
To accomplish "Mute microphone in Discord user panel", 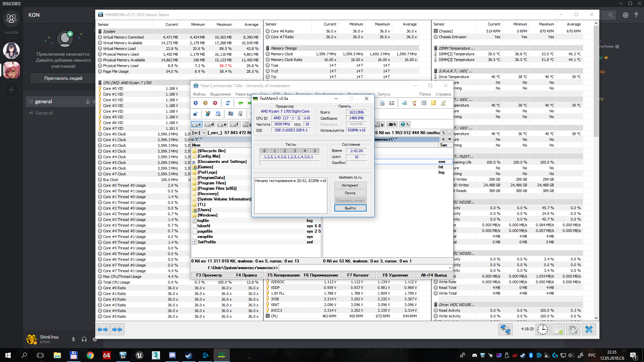I will coord(73,339).
